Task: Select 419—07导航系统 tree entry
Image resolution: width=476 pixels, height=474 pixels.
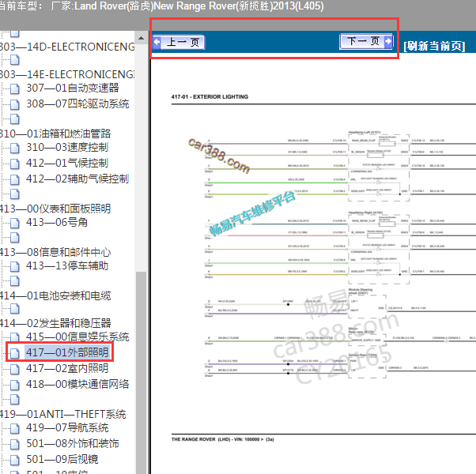Action: [67, 427]
